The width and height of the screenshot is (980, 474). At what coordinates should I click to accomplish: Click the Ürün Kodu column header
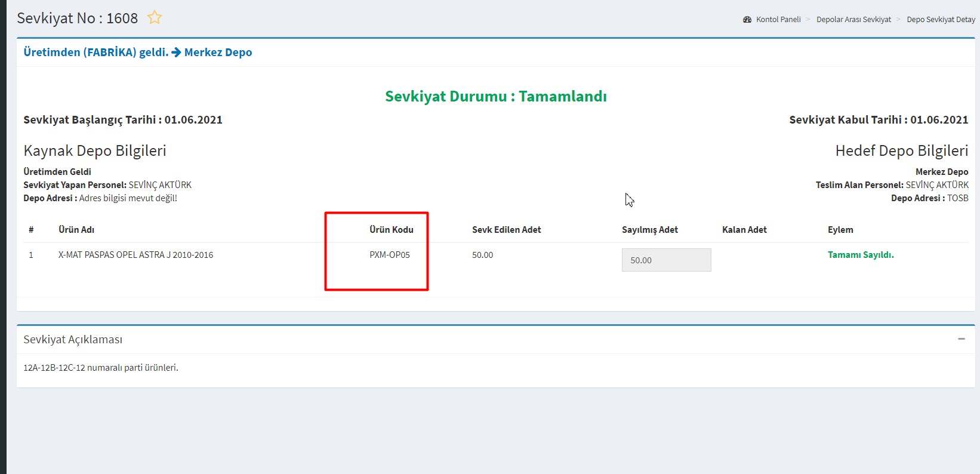tap(391, 230)
